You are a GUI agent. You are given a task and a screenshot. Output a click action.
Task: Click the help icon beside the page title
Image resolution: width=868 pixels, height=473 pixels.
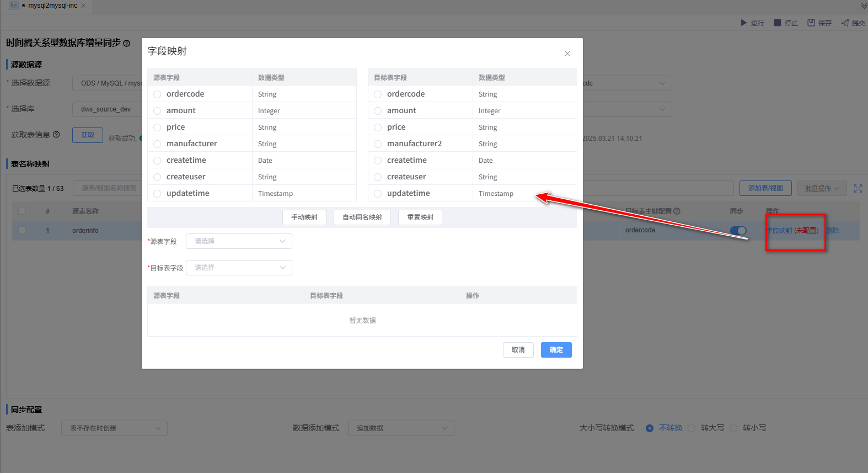pyautogui.click(x=127, y=43)
